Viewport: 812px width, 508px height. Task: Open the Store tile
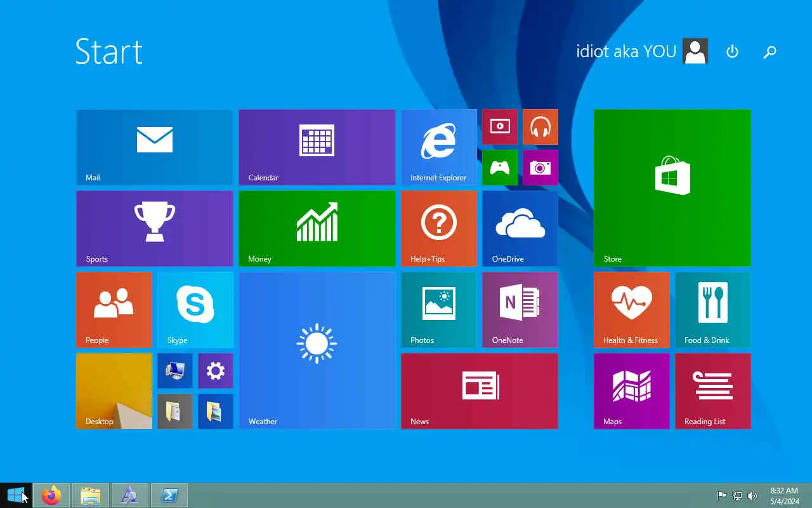click(672, 188)
